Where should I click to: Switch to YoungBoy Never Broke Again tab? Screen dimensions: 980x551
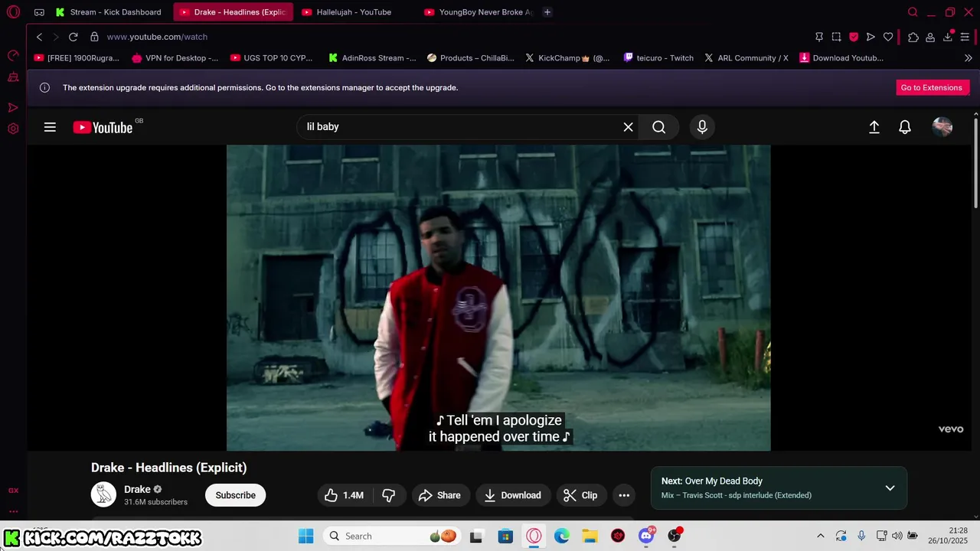pos(478,12)
